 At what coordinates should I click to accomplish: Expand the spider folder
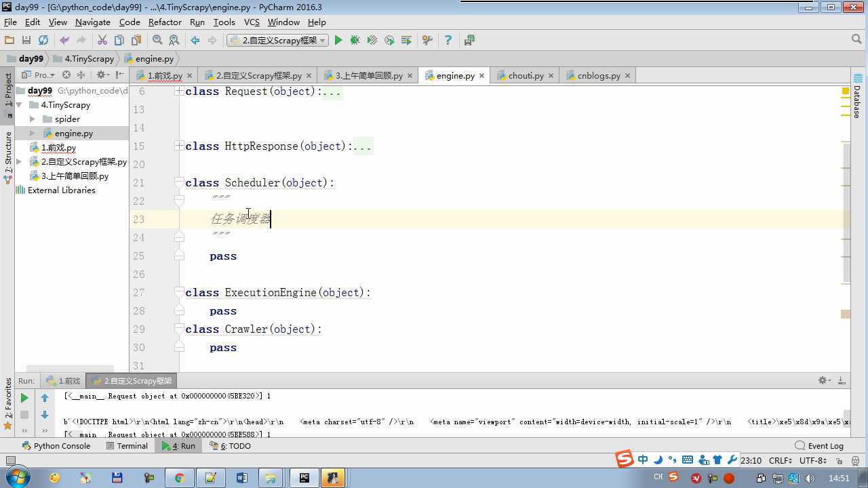[32, 119]
